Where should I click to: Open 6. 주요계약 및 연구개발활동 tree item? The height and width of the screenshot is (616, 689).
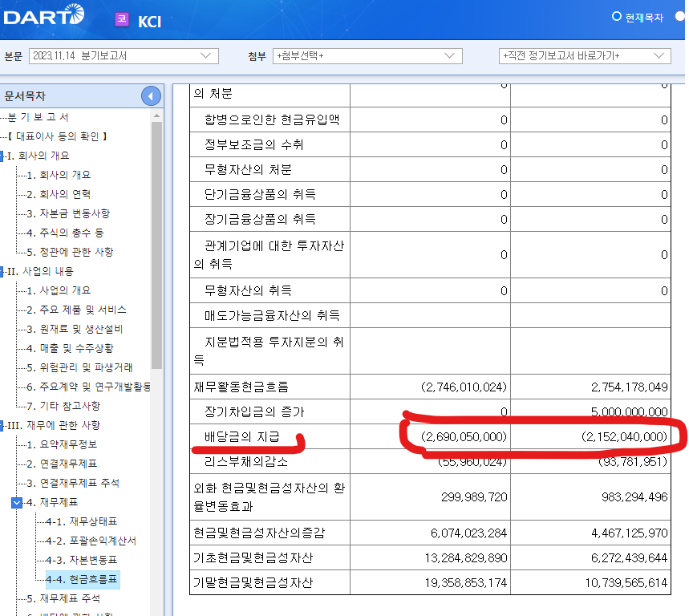pyautogui.click(x=88, y=387)
